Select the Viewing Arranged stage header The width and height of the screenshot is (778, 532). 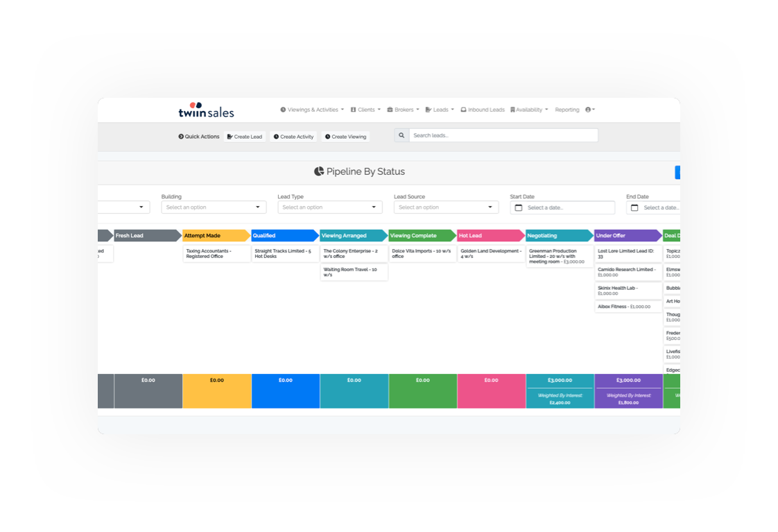353,235
